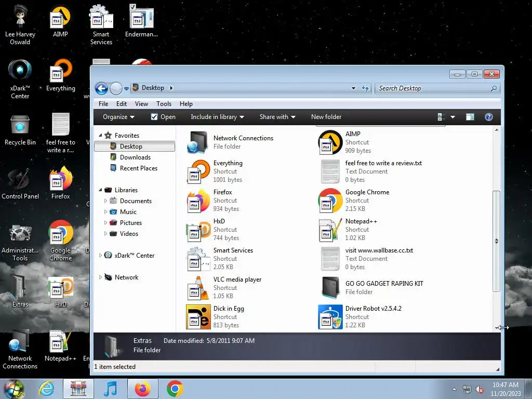Click the volume icon in system tray

coord(480,390)
